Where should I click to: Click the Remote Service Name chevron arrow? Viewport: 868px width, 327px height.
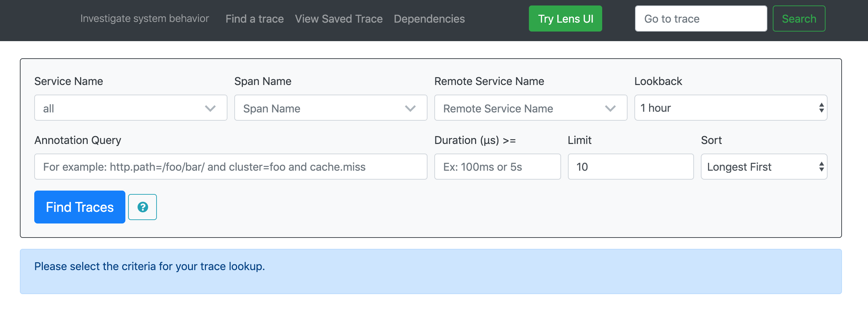(x=610, y=108)
